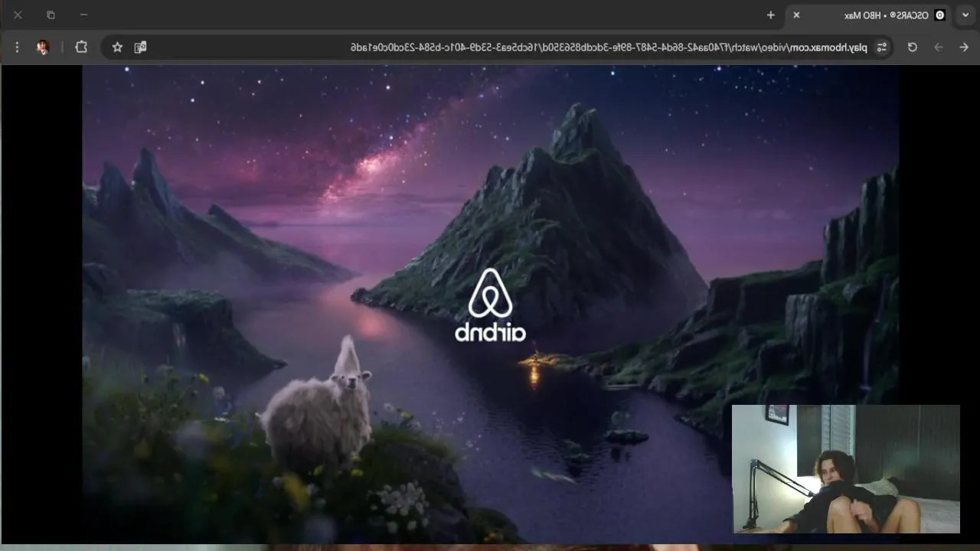The image size is (980, 551).
Task: Click the dimmed browser forward arrow
Action: [938, 47]
